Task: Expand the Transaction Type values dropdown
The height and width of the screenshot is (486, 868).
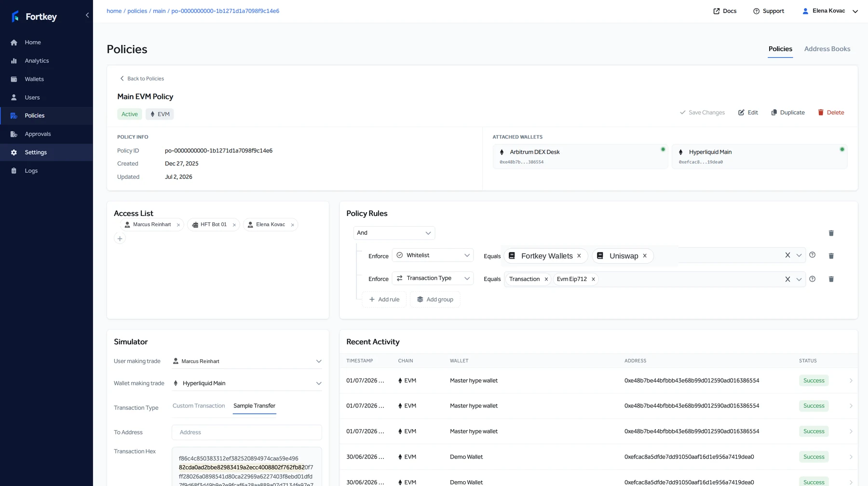Action: (x=799, y=279)
